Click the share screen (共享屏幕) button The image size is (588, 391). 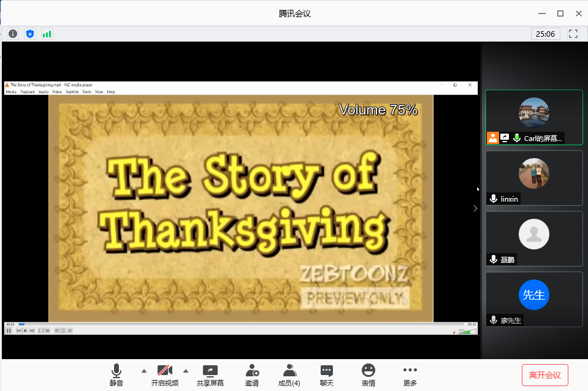click(x=210, y=374)
